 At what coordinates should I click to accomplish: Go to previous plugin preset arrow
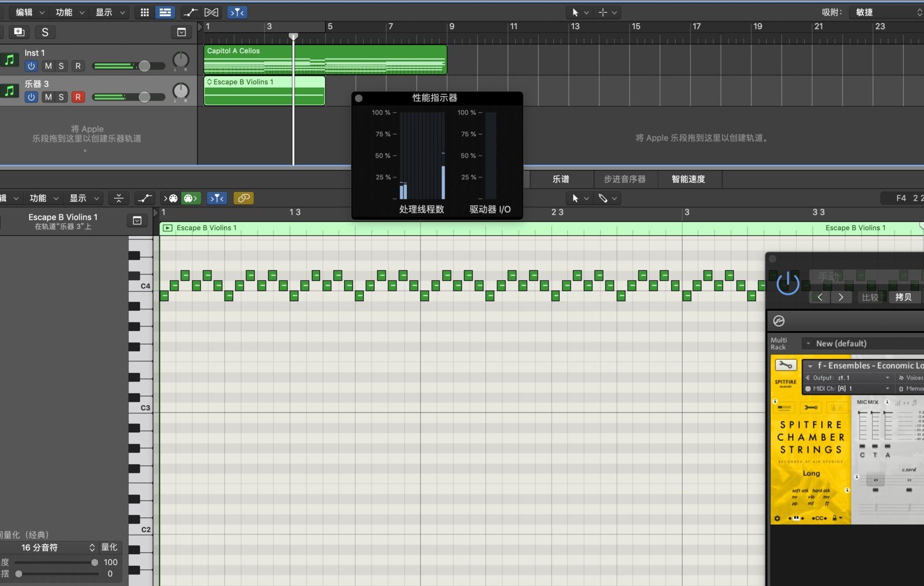(x=820, y=297)
